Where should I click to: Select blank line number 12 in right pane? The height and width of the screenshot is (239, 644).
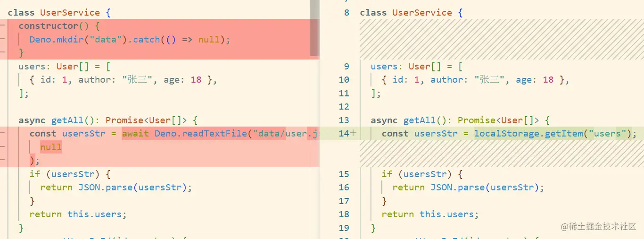[x=344, y=107]
